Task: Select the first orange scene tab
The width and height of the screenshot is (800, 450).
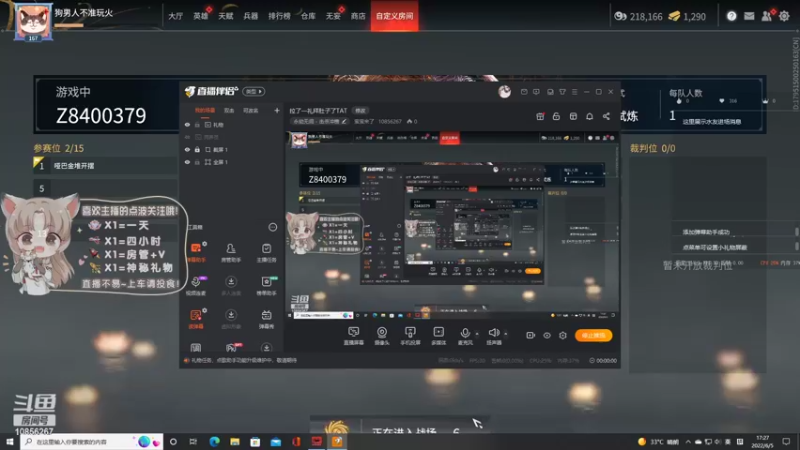Action: pos(205,110)
